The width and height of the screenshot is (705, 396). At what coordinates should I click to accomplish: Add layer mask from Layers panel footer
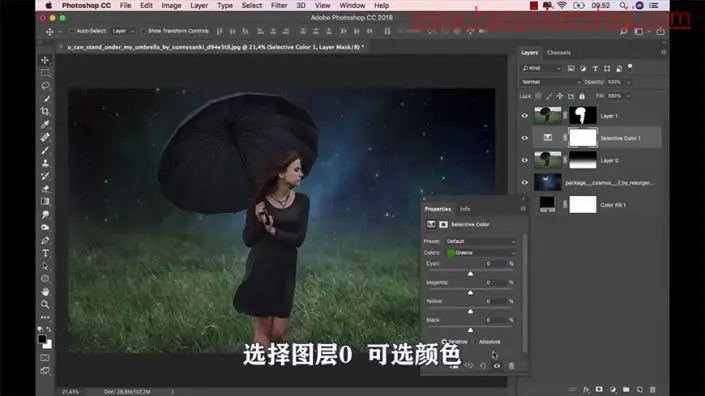(599, 389)
